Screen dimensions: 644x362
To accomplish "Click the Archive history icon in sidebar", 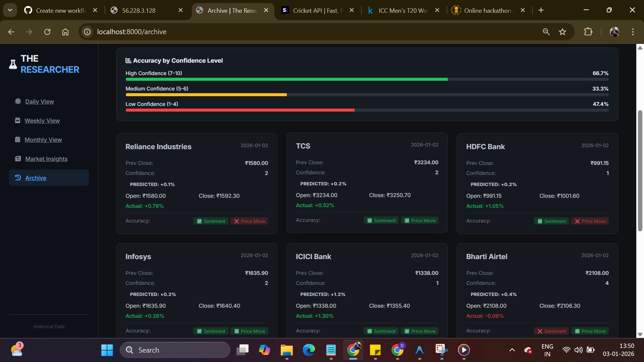I will [18, 178].
